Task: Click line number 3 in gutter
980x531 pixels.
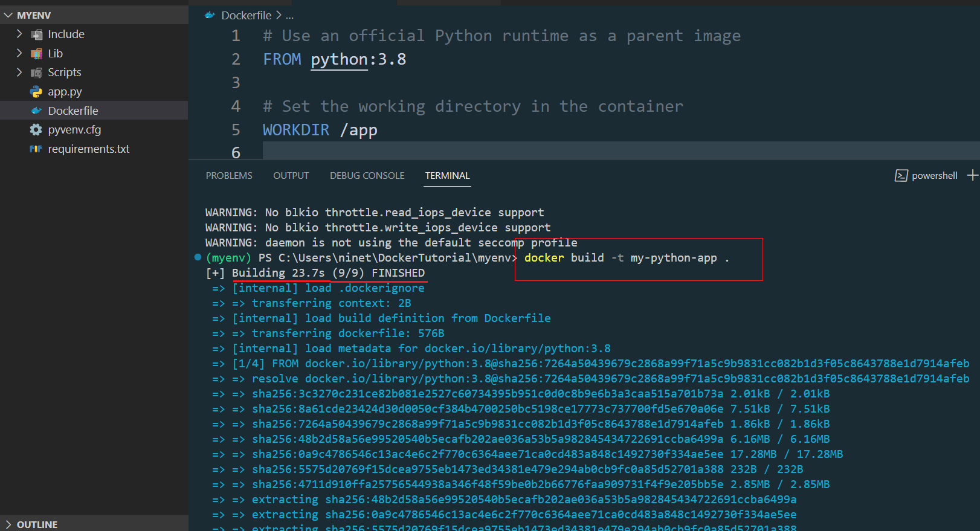Action: [x=236, y=83]
